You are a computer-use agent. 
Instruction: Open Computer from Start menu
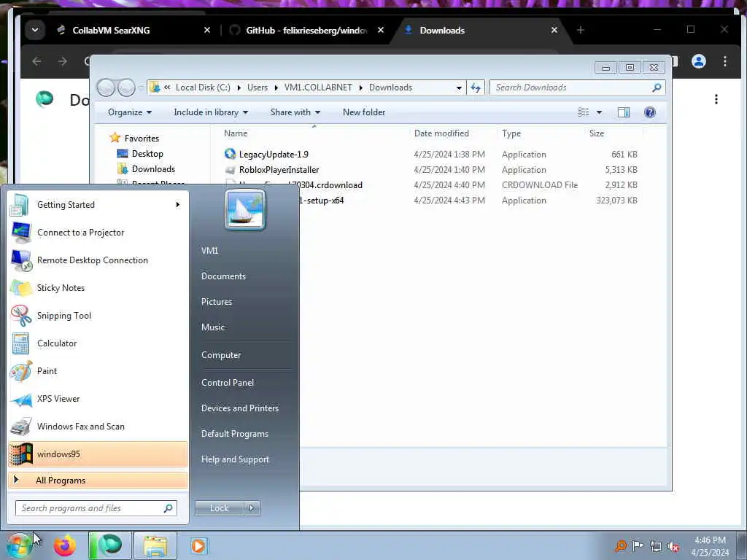pyautogui.click(x=221, y=355)
